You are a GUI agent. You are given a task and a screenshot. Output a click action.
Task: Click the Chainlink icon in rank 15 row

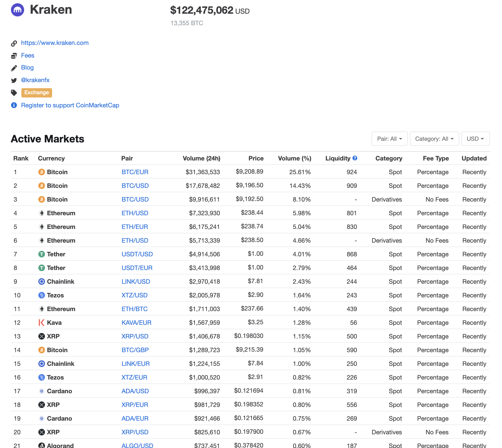coord(42,364)
